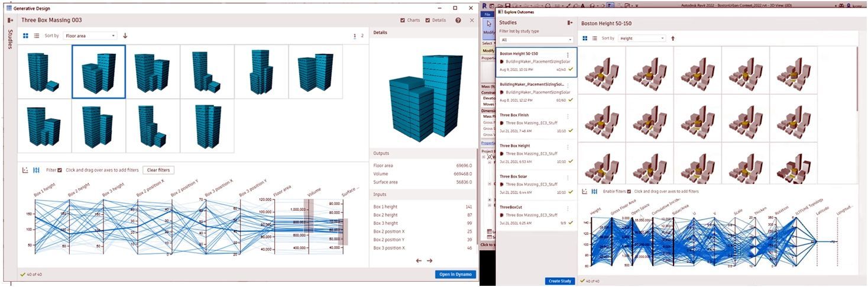Expand Studies panel in Generative Design window
Screen dimensions: 868x287
(x=10, y=20)
